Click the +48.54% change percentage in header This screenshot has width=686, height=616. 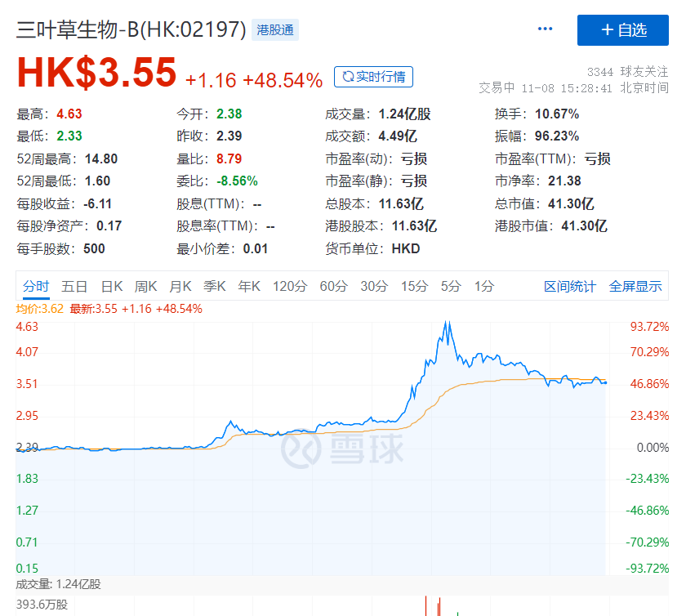point(283,81)
